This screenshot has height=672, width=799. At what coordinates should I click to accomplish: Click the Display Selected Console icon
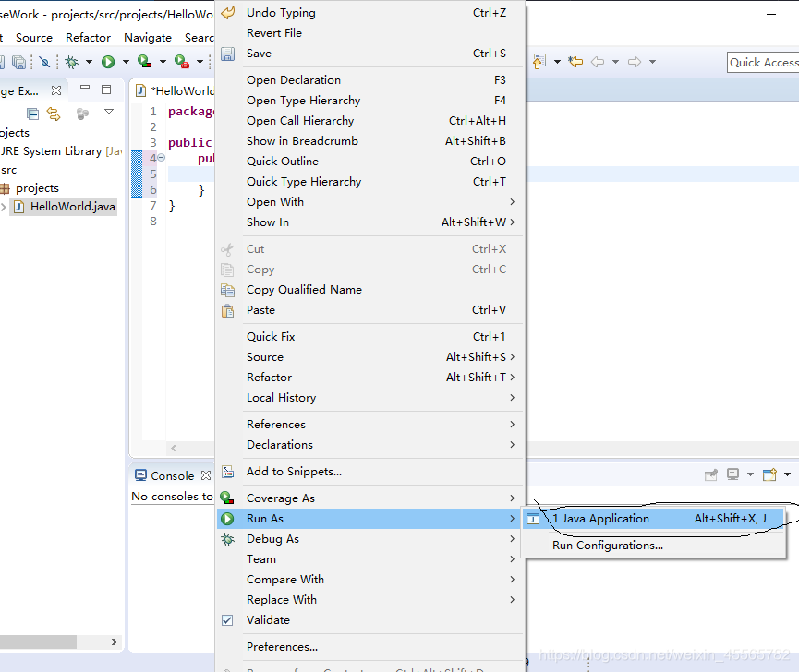coord(732,474)
